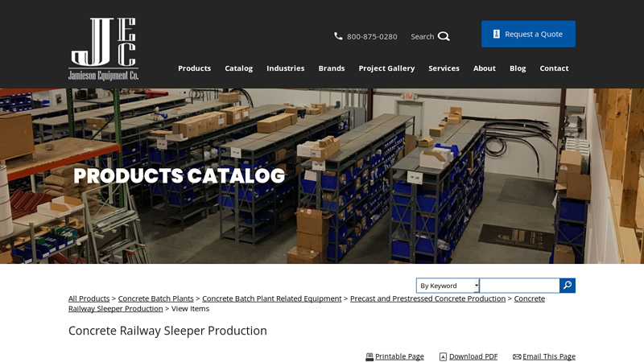The image size is (644, 362).
Task: Click the Products Catalog banner heading
Action: (x=179, y=175)
